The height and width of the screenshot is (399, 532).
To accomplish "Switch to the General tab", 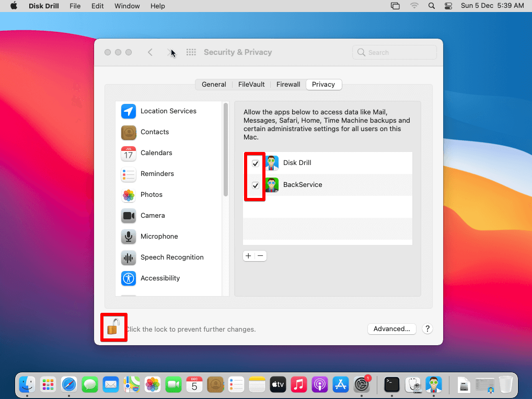I will click(x=214, y=85).
